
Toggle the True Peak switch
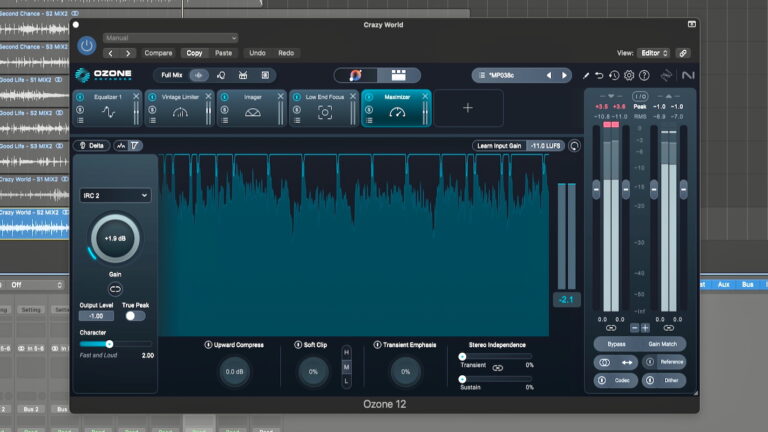pyautogui.click(x=135, y=316)
